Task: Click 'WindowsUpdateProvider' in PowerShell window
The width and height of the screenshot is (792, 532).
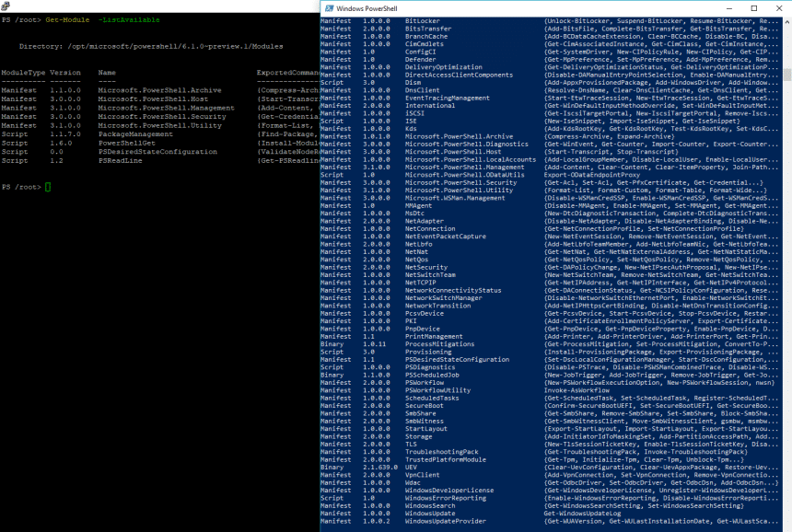Action: click(x=446, y=521)
